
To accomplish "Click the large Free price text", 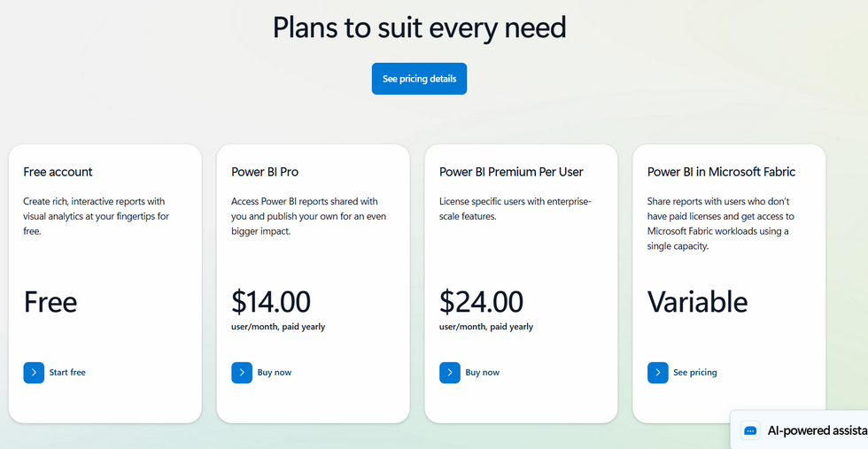I will pos(50,302).
